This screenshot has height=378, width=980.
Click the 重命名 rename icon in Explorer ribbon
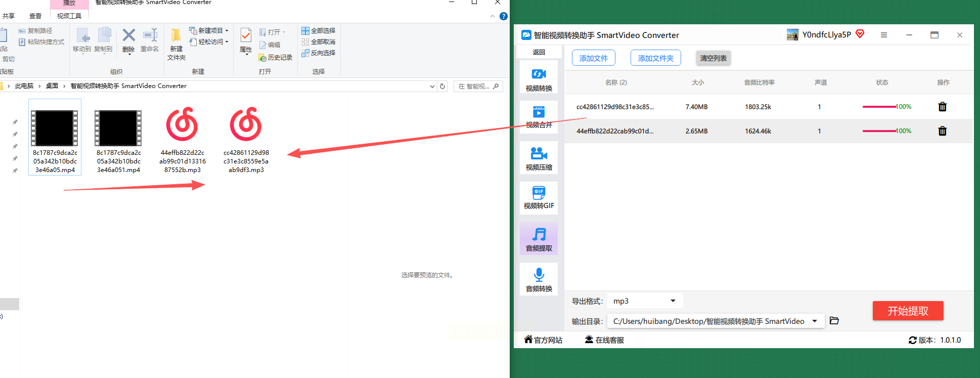(150, 40)
